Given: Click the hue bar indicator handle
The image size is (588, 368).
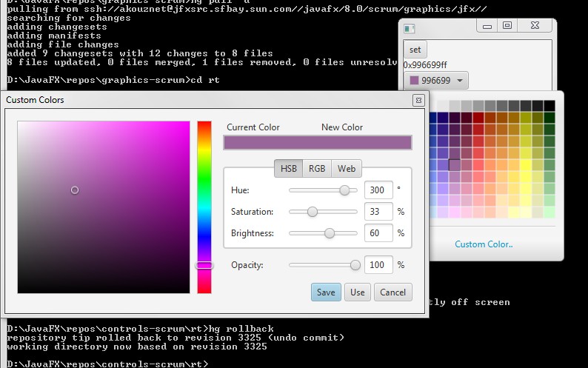Looking at the screenshot, I should pyautogui.click(x=204, y=265).
